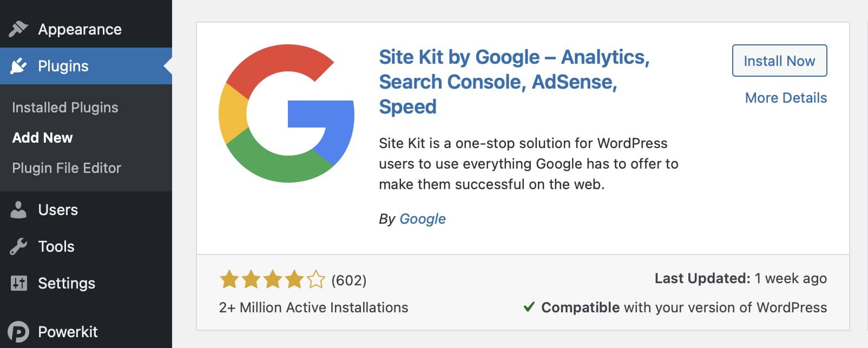Select the Powerkit P icon
Screen dimensions: 868x348
point(19,331)
